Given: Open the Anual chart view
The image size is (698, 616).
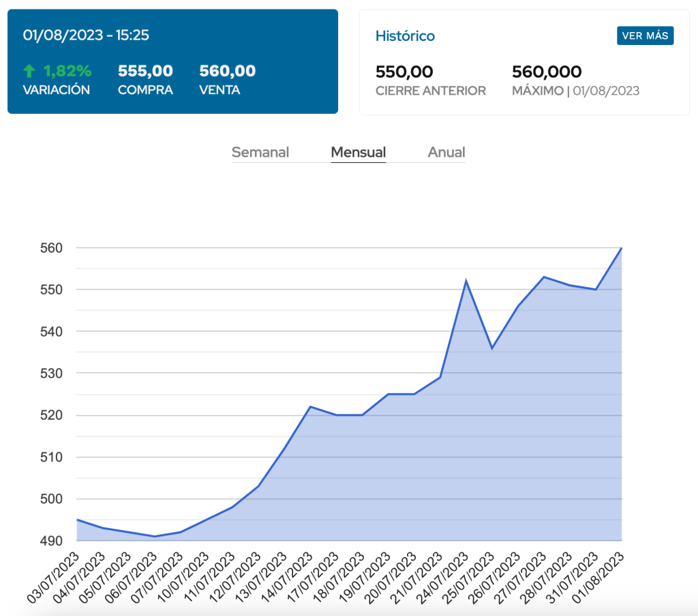Looking at the screenshot, I should point(446,153).
